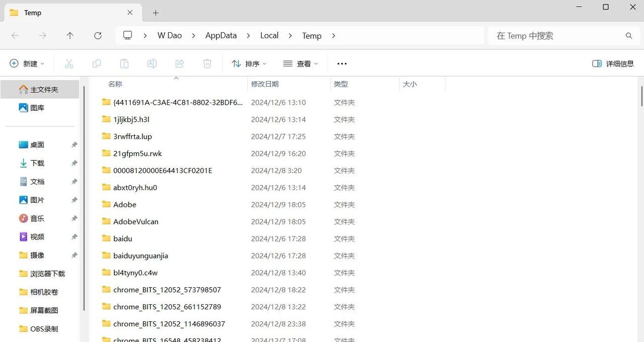
Task: Click the Copy icon in toolbar
Action: 97,64
